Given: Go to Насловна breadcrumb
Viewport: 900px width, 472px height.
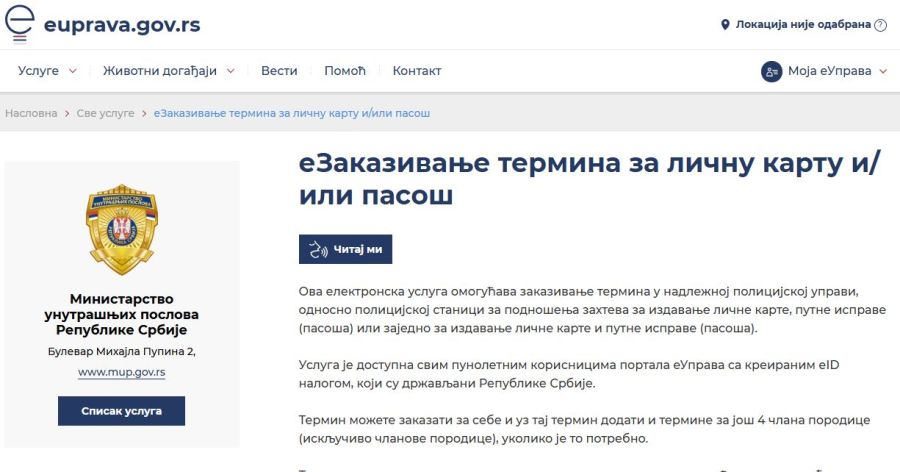Looking at the screenshot, I should coord(31,113).
